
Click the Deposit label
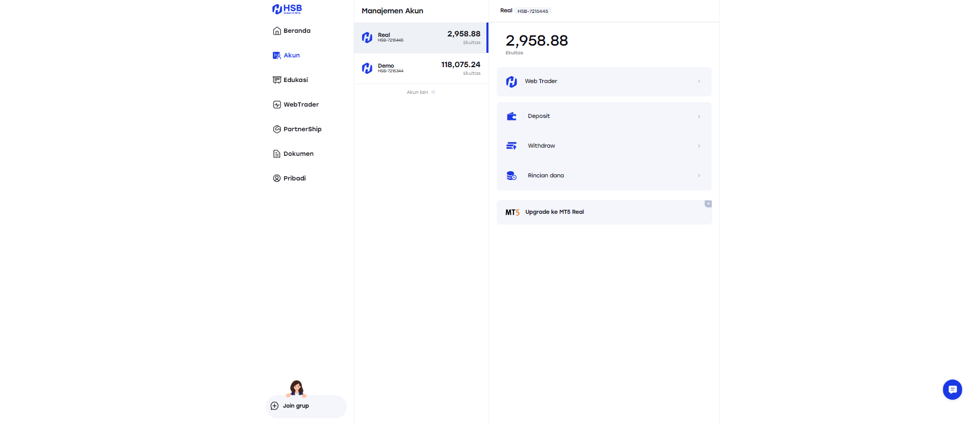pos(539,116)
